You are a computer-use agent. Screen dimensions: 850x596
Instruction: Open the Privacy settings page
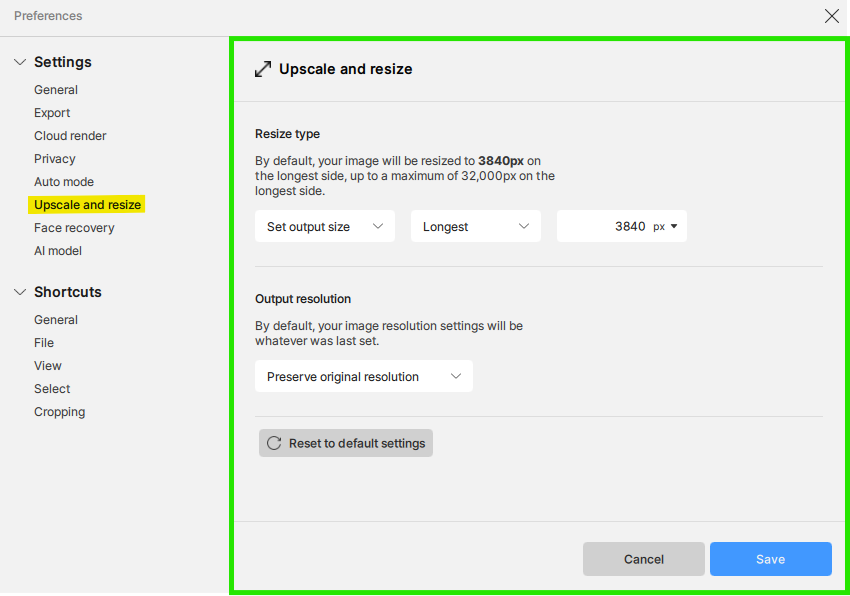pos(55,159)
